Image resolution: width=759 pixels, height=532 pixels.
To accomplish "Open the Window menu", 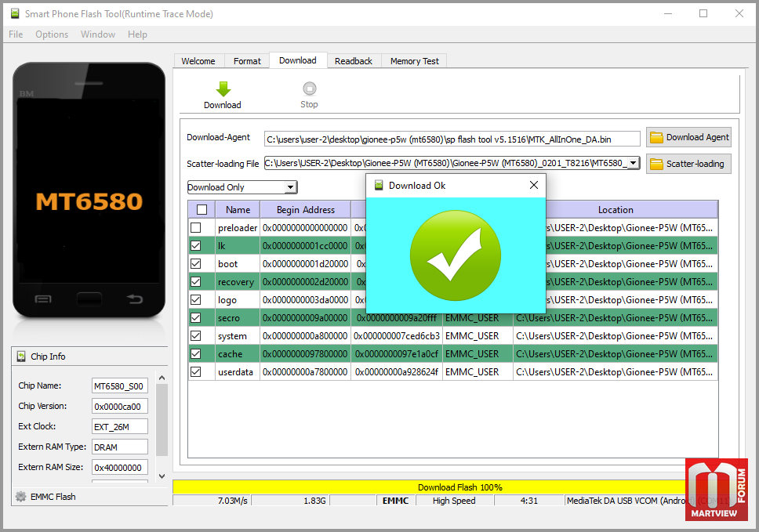I will tap(98, 34).
